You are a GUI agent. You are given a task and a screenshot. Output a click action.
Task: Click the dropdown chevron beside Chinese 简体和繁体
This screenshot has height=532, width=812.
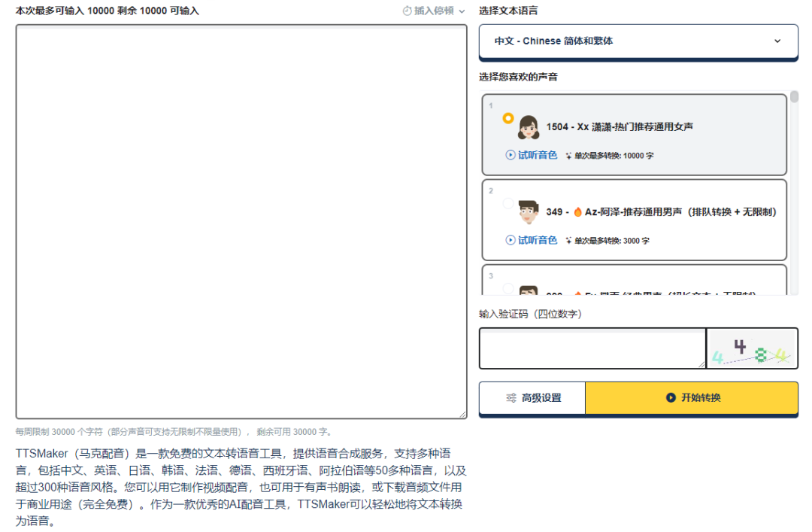click(x=777, y=41)
